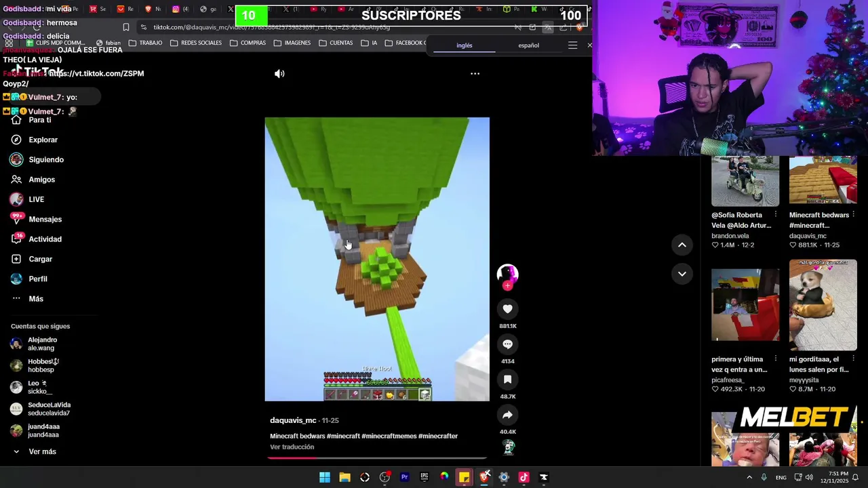
Task: Show hidden tray icons chevron
Action: [x=749, y=477]
